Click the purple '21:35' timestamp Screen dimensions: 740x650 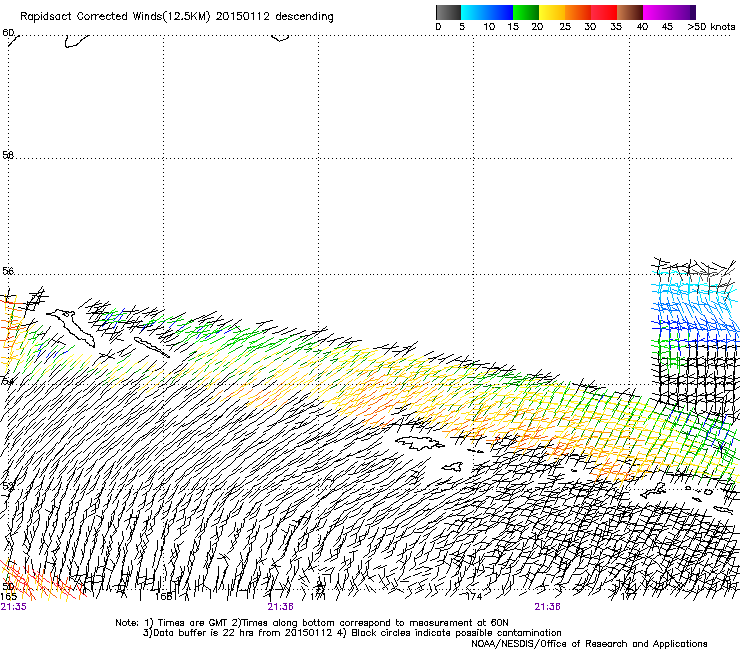click(14, 607)
